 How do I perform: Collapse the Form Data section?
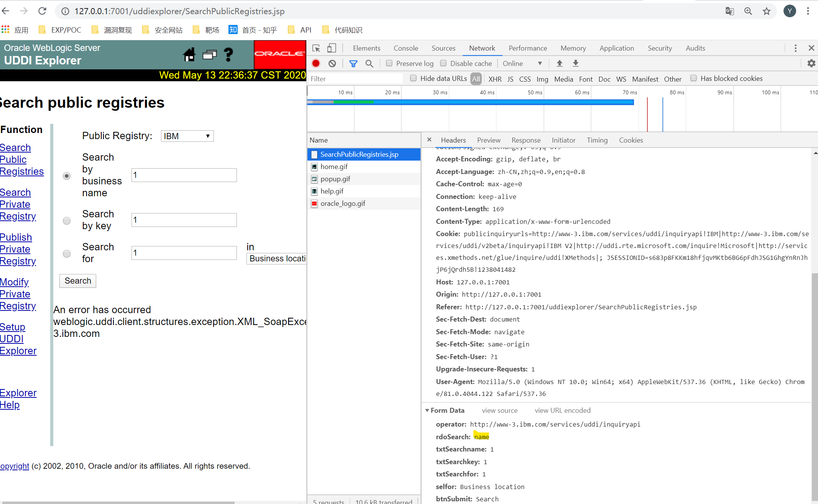[x=427, y=410]
